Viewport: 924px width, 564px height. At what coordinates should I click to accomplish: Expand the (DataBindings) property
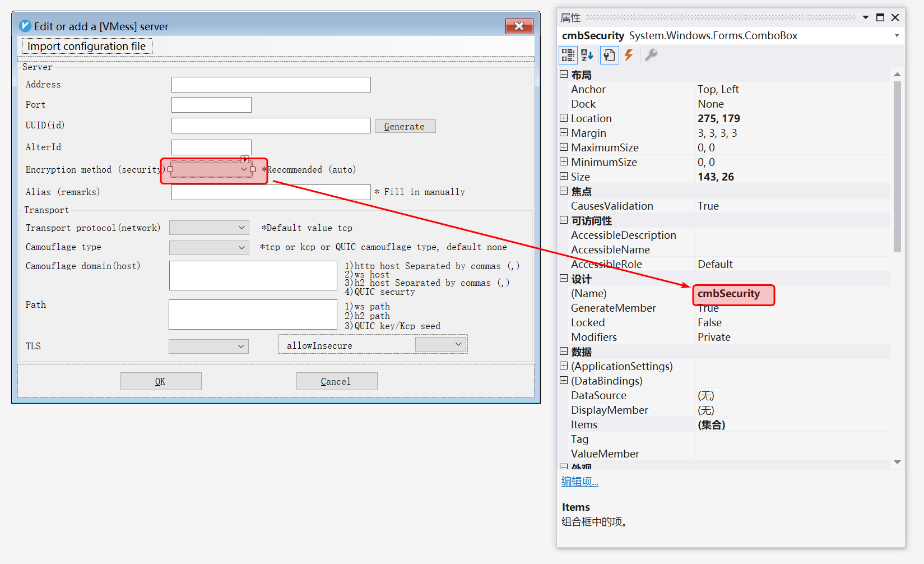pos(564,381)
